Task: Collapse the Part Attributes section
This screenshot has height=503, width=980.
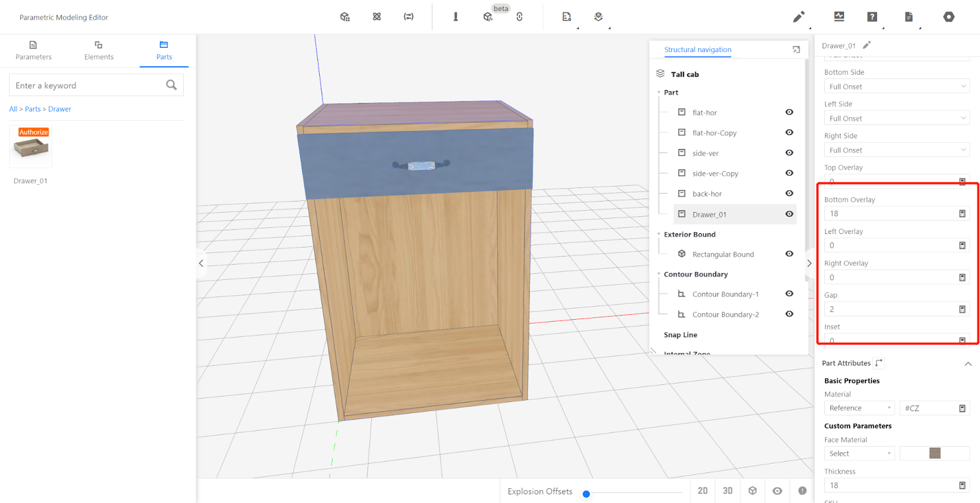Action: tap(968, 364)
